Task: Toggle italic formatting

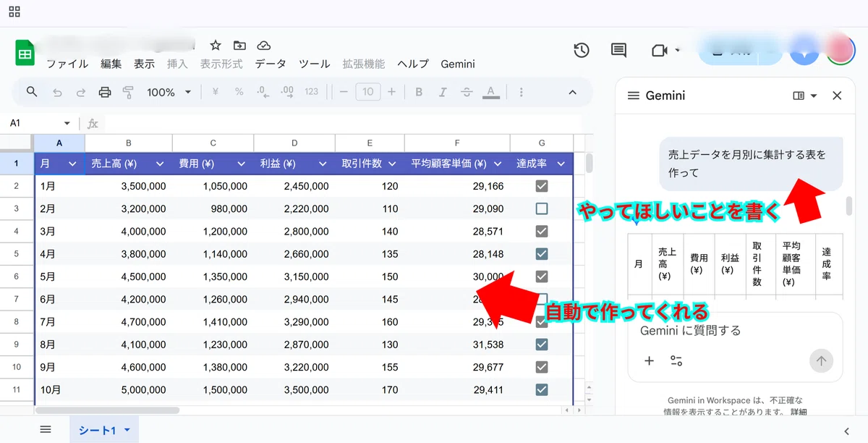Action: 443,92
